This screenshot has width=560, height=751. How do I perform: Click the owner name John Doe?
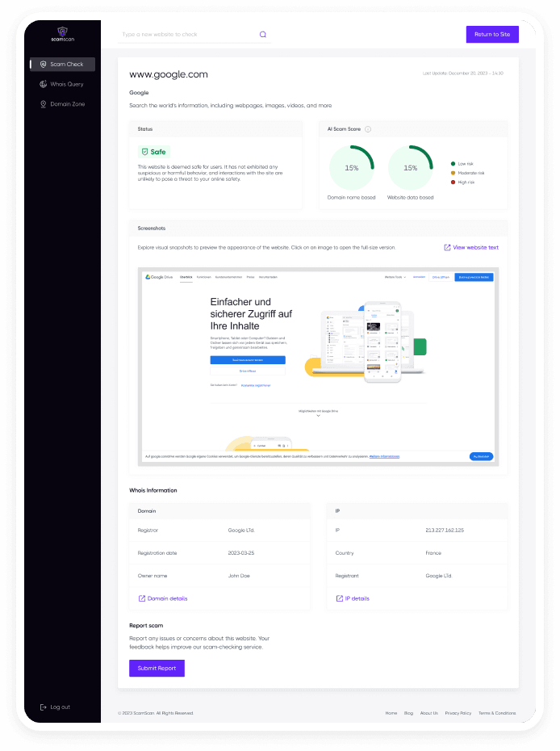(x=239, y=577)
